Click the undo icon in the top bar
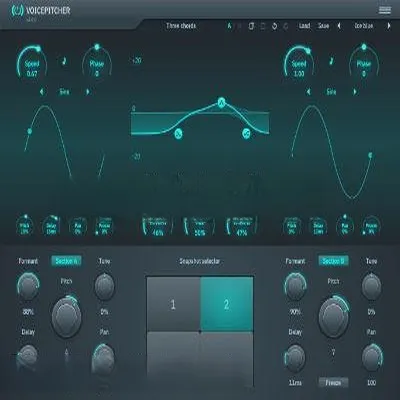The width and height of the screenshot is (400, 400). coord(274,26)
